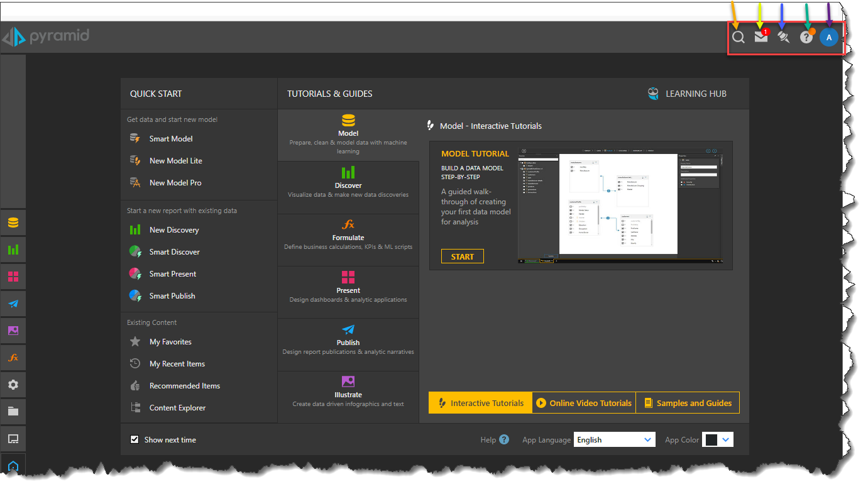Open Present squares icon in left sidebar
868x489 pixels.
click(13, 277)
